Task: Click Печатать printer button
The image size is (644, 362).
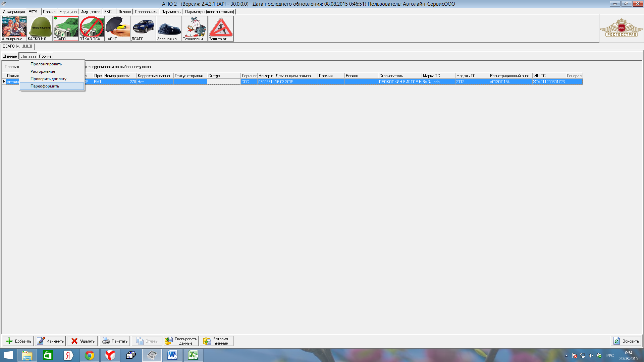Action: [115, 341]
